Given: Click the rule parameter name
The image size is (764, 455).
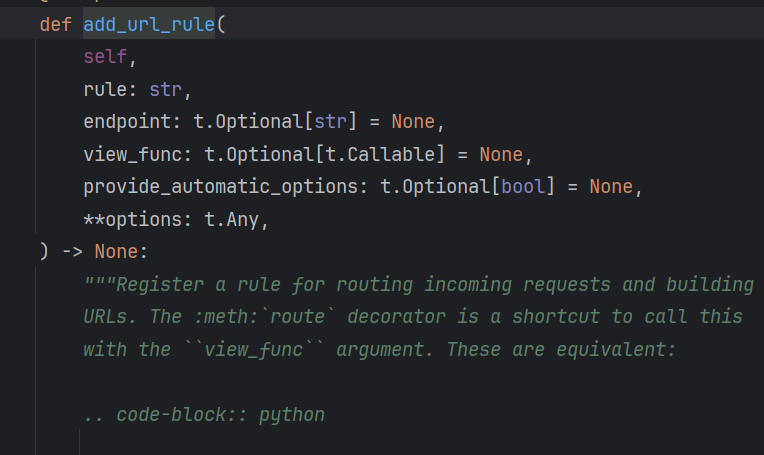Looking at the screenshot, I should pyautogui.click(x=105, y=89).
